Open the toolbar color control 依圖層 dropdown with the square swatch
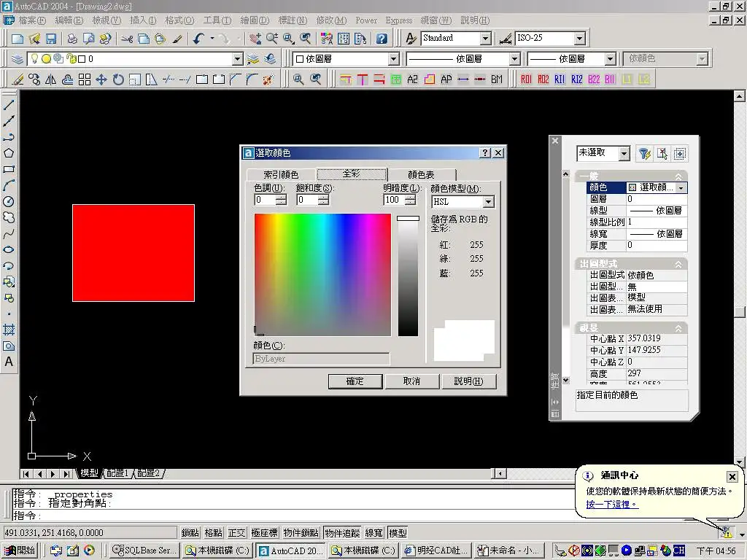Viewport: 747px width, 560px height. pyautogui.click(x=393, y=59)
